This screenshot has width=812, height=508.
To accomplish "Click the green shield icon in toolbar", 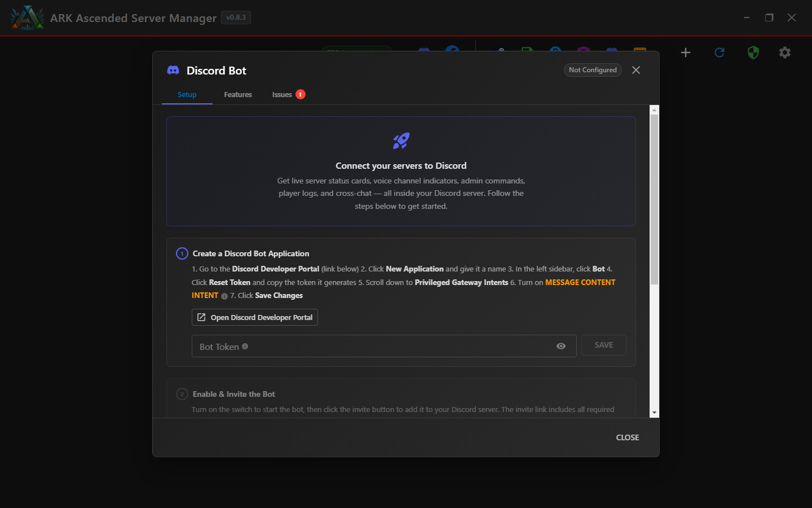I will (753, 52).
